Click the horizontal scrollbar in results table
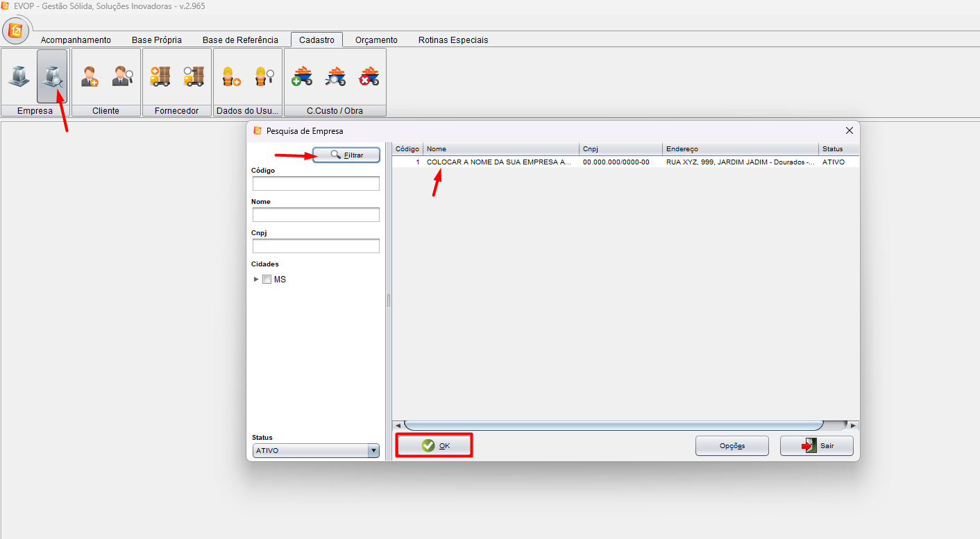Viewport: 980px width, 539px height. coord(614,425)
